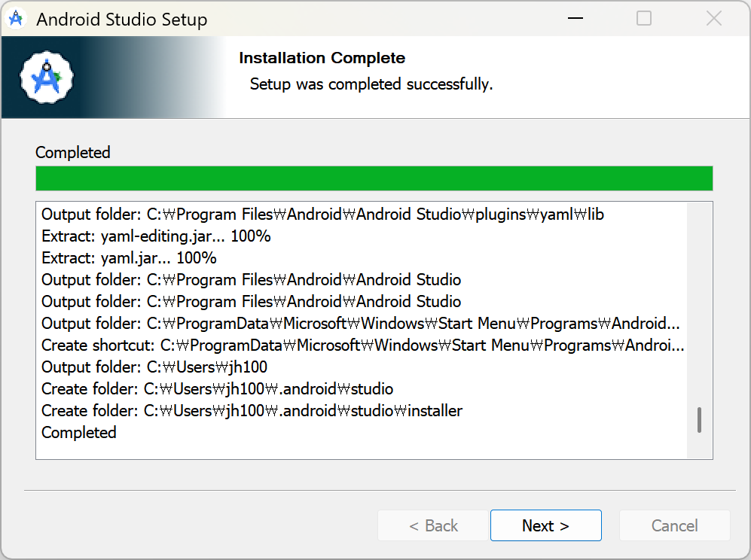Click the 'Android Studio Setup' window title

[122, 20]
